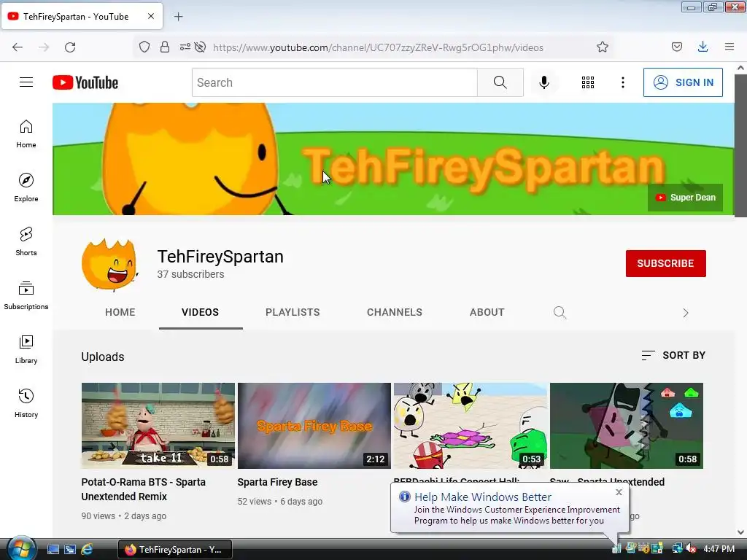Launch Internet Explorer from Quick Launch
Screen dimensions: 747x560
87,550
